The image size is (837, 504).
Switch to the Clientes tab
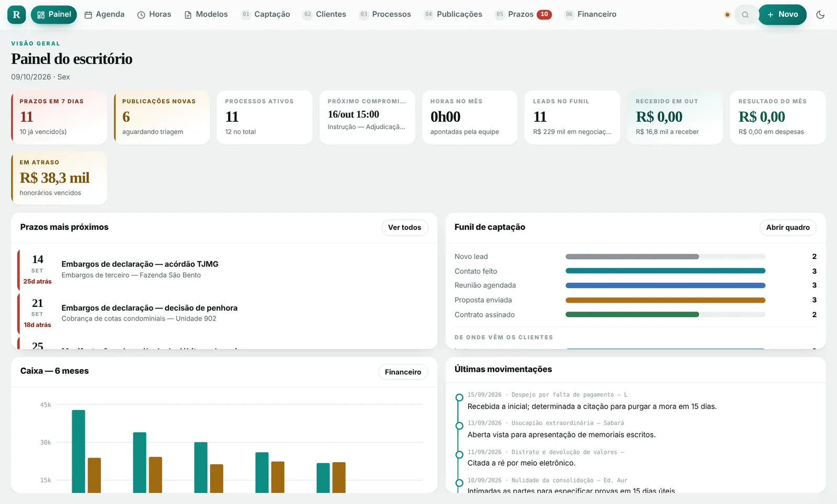pos(324,15)
